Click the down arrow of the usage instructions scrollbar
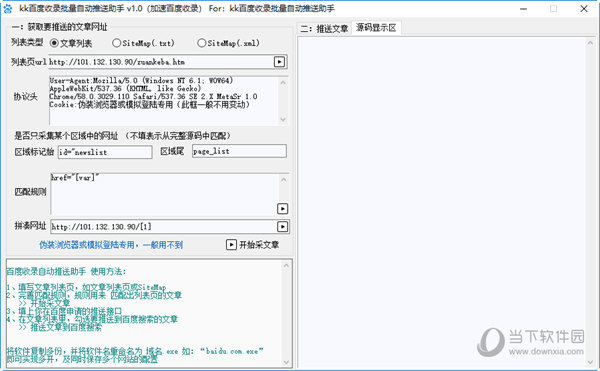 [x=286, y=361]
